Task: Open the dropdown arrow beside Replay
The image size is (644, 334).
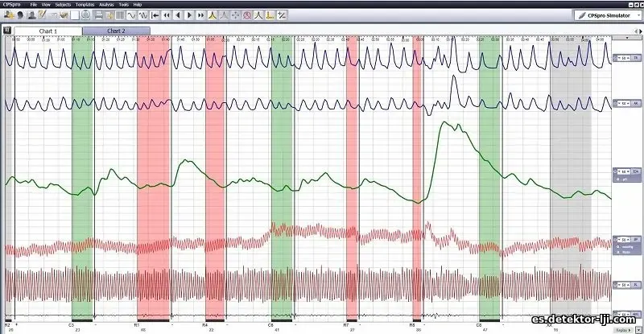Action: click(x=638, y=330)
